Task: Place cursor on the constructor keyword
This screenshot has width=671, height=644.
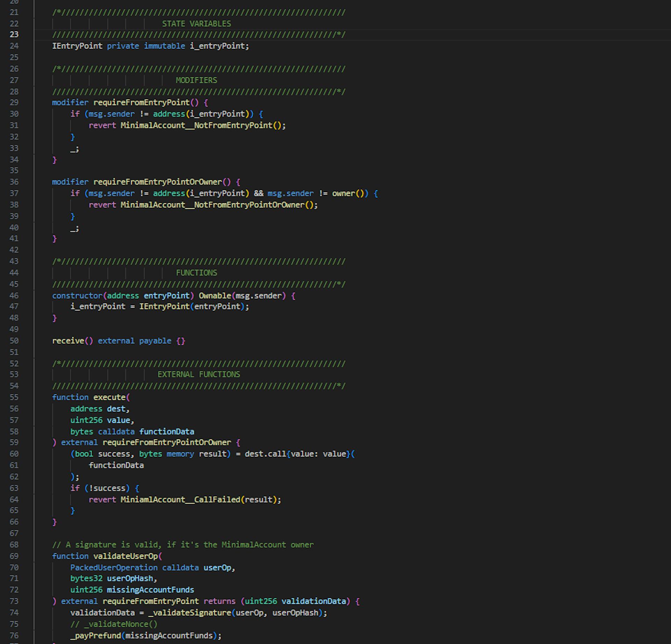Action: click(77, 295)
